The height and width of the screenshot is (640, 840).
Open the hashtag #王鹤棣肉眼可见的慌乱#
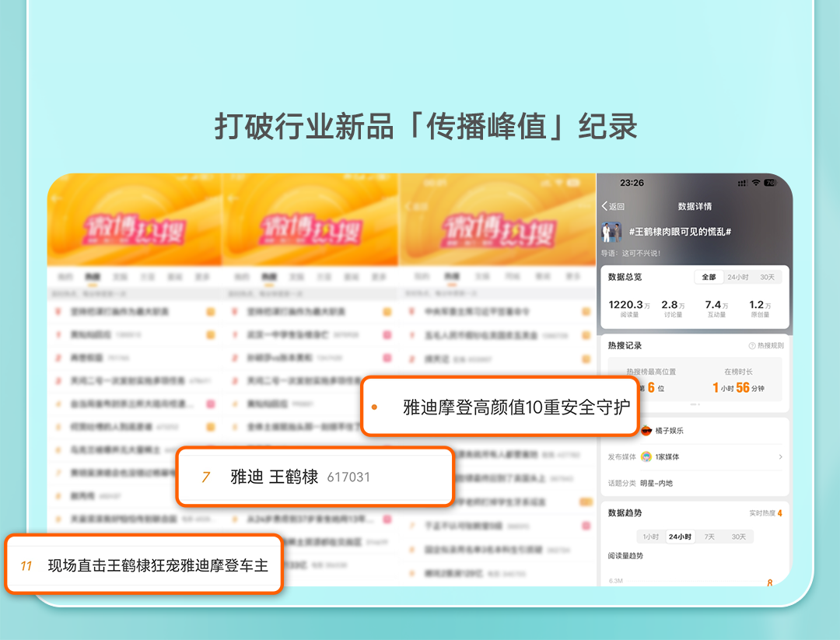(679, 231)
